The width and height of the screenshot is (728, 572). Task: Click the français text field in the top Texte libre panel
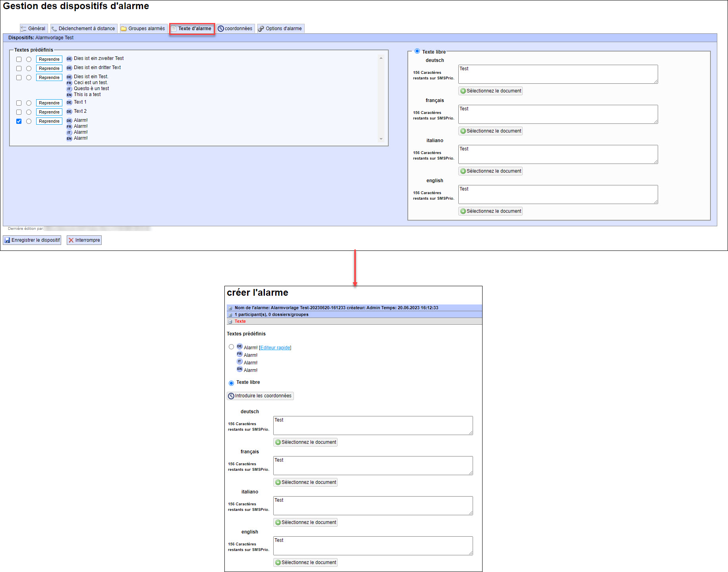(x=558, y=114)
